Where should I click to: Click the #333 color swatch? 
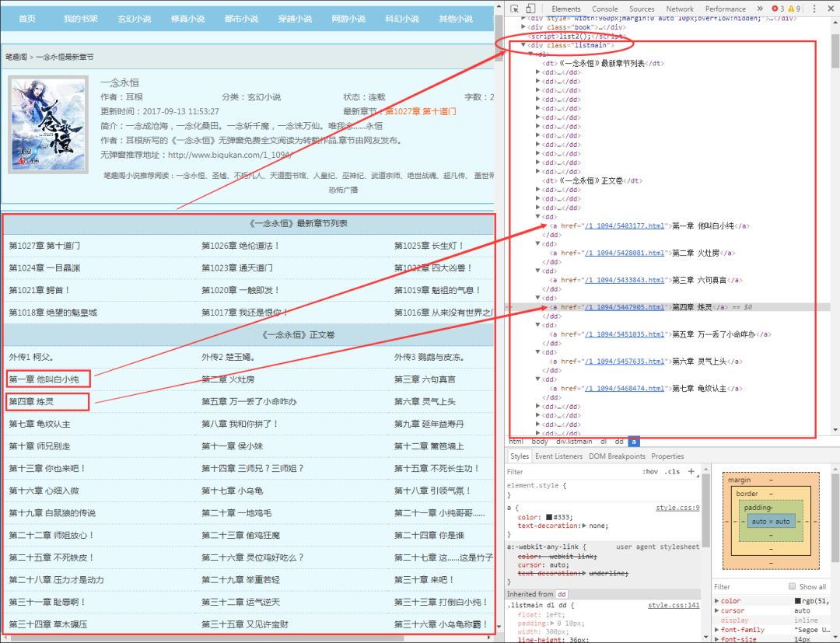549,517
